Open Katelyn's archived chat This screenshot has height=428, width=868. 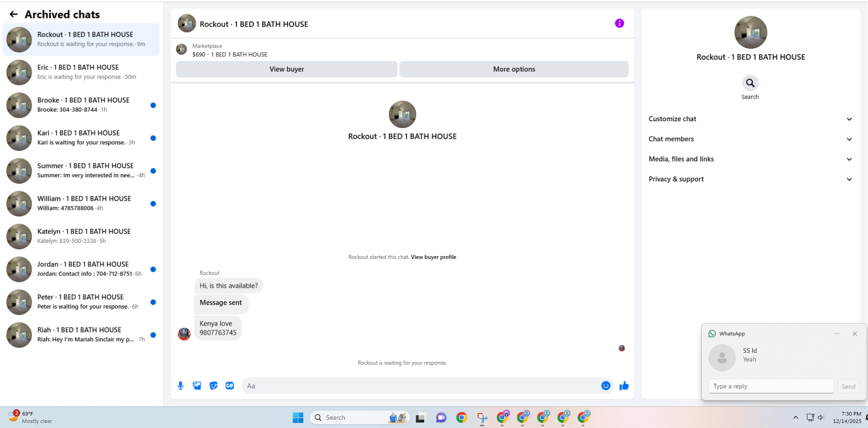81,237
